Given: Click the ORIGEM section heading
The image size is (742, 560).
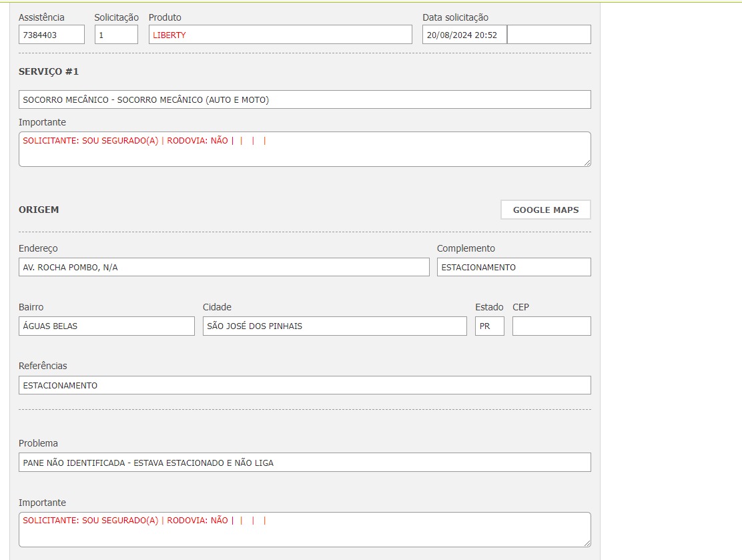Looking at the screenshot, I should pos(39,210).
